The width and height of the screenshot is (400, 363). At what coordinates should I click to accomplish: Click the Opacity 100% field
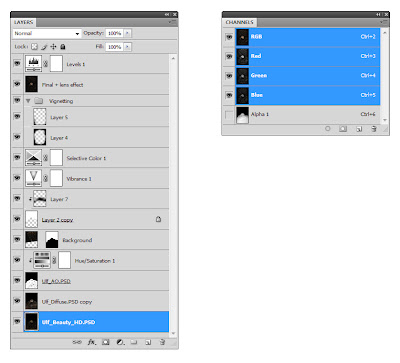click(x=114, y=33)
